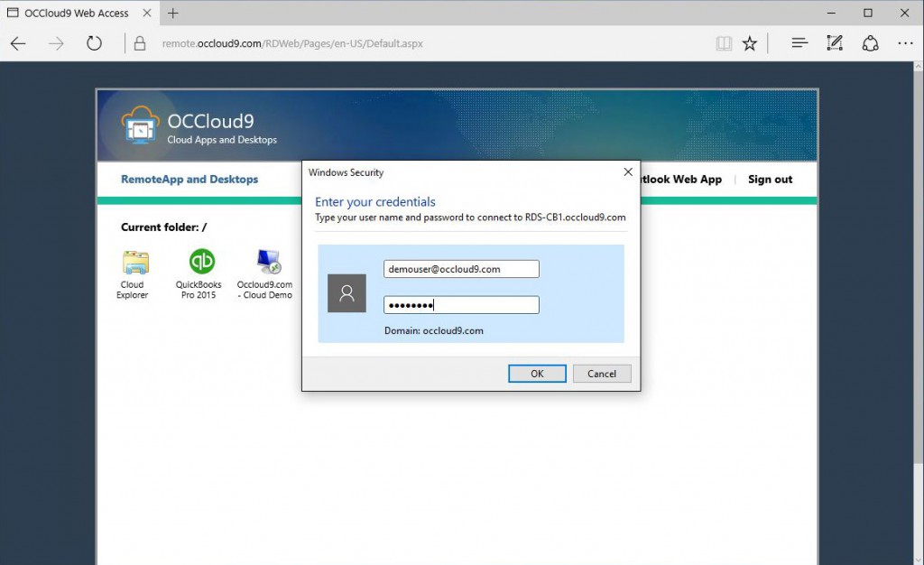Open reading view book icon

pos(724,43)
